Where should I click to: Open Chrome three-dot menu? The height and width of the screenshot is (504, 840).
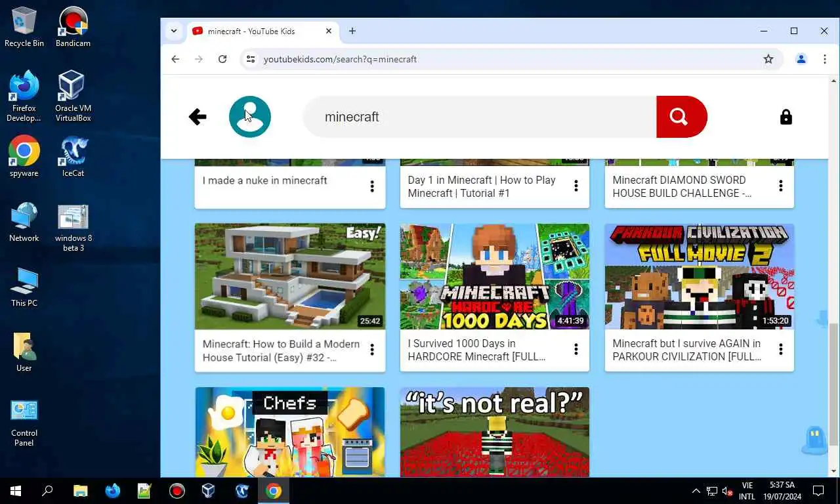pyautogui.click(x=825, y=59)
